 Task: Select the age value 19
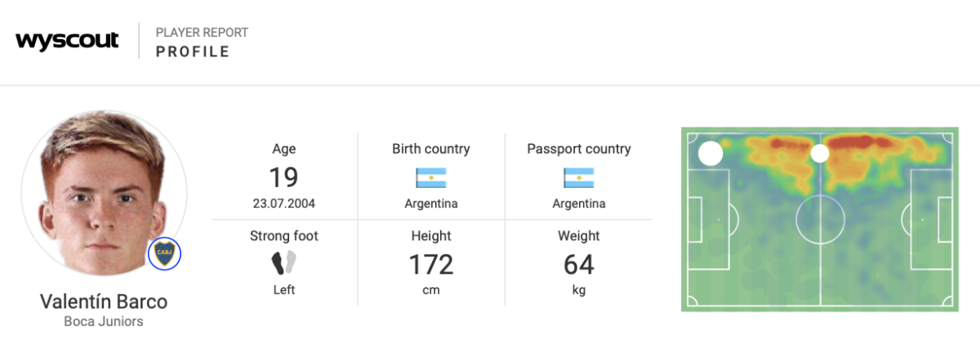click(283, 177)
